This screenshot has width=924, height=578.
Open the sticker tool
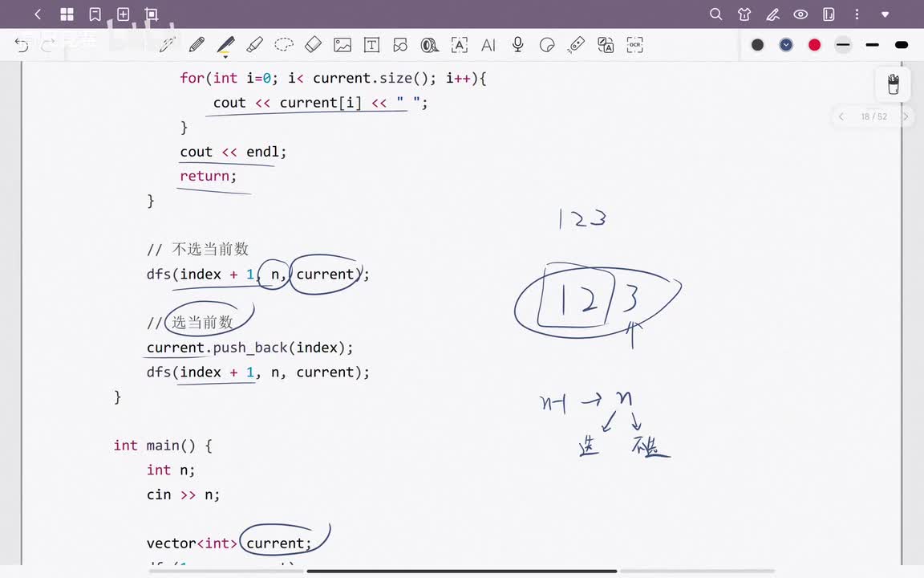click(547, 45)
